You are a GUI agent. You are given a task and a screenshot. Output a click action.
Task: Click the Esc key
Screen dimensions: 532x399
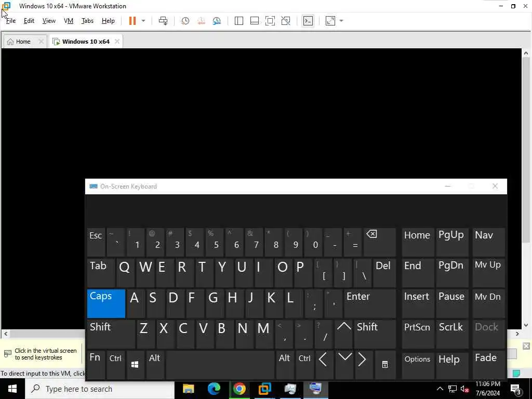[96, 242]
